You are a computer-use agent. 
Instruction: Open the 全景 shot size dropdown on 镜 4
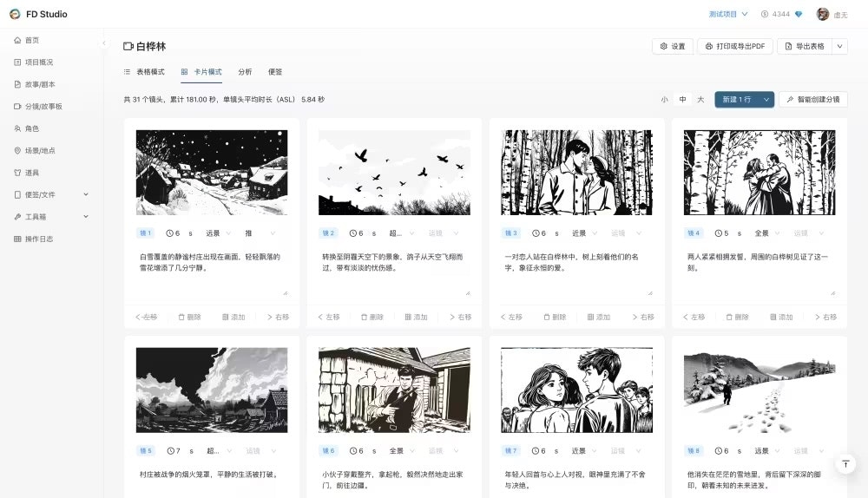pos(767,233)
